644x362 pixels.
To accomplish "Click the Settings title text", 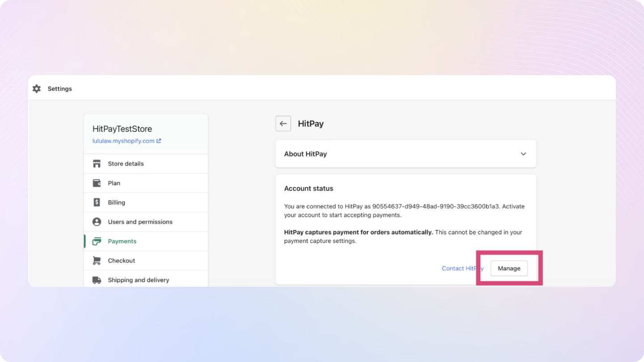I will click(x=60, y=89).
